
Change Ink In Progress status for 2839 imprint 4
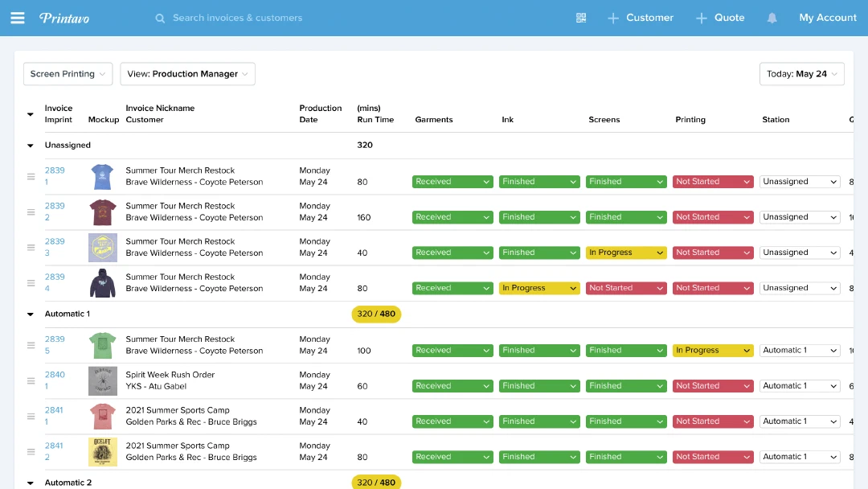click(539, 288)
